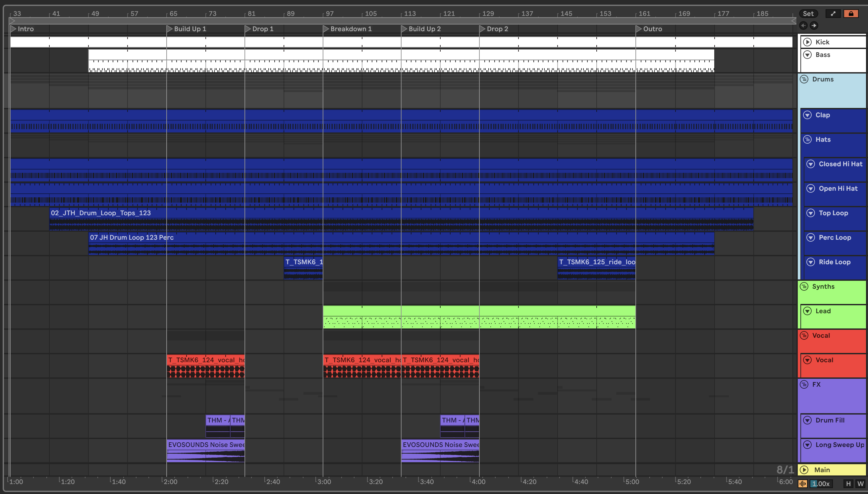
Task: Collapse the Drums group track
Action: (x=804, y=79)
